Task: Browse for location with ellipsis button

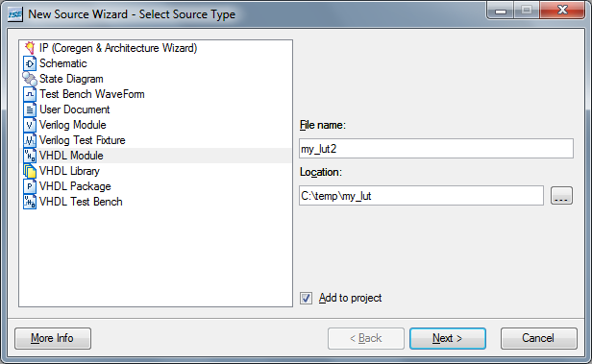Action: click(561, 196)
